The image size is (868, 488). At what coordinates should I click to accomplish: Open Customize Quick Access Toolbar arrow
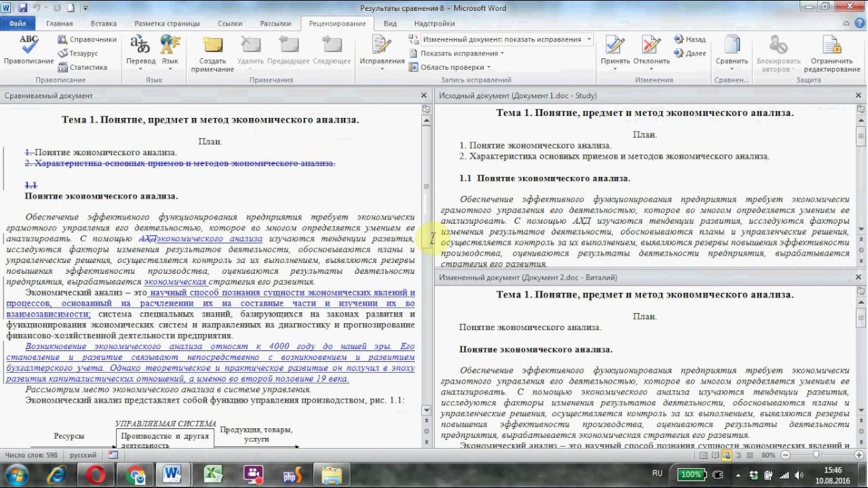pos(85,9)
